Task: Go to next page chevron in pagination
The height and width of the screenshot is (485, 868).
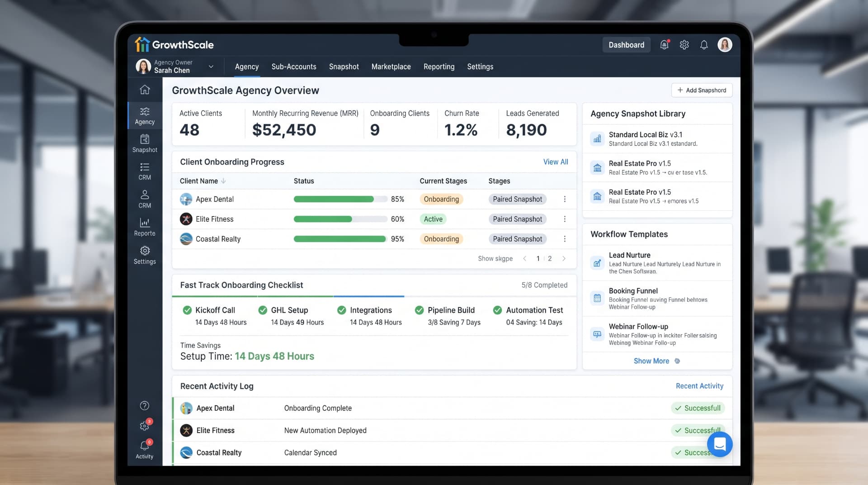Action: (564, 259)
